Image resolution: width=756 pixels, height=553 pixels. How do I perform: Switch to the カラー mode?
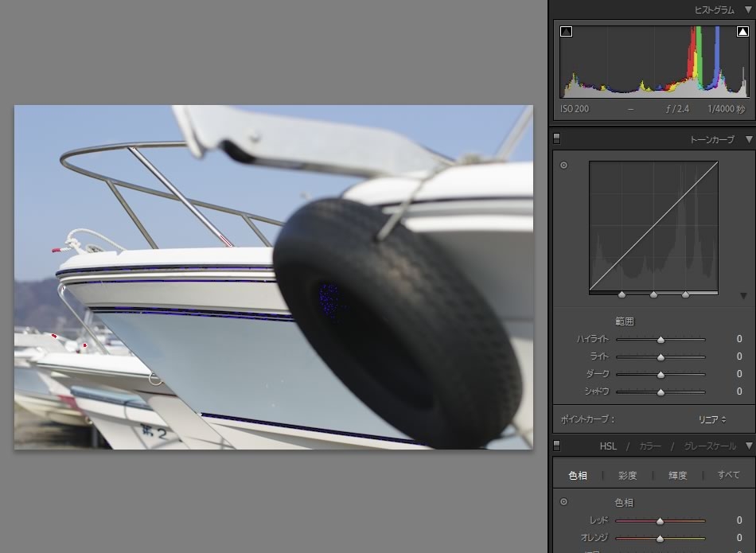coord(650,446)
